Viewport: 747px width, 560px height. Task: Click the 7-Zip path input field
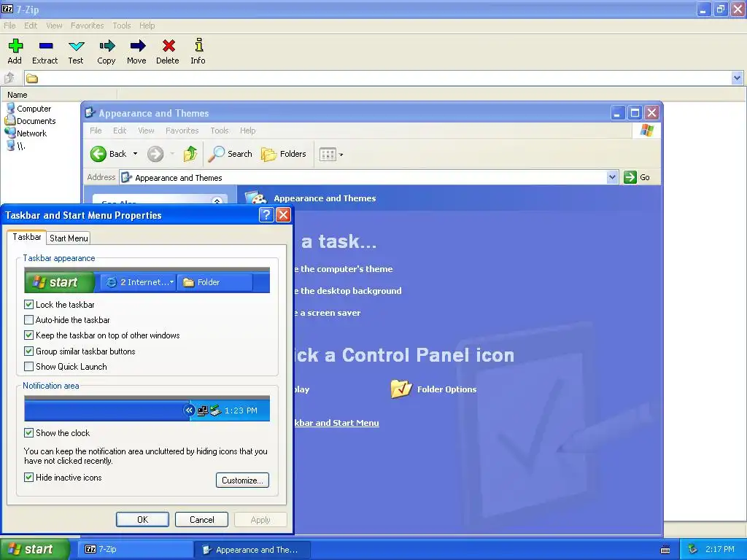(x=377, y=78)
